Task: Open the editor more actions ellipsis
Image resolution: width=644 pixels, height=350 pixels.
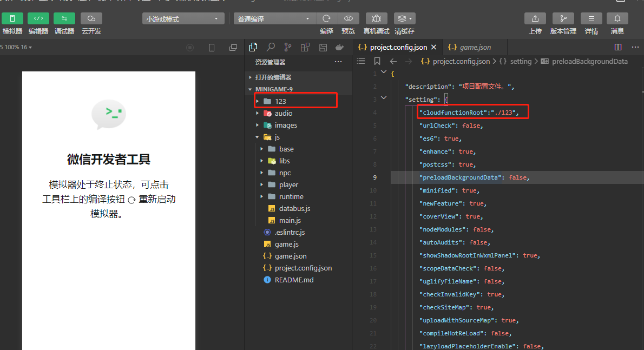Action: tap(635, 47)
